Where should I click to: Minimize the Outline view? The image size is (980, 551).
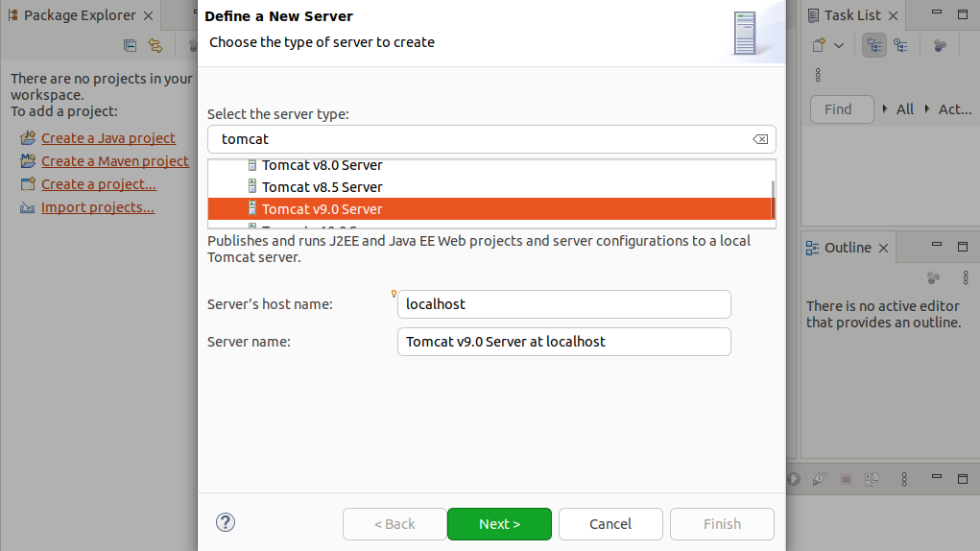coord(936,244)
